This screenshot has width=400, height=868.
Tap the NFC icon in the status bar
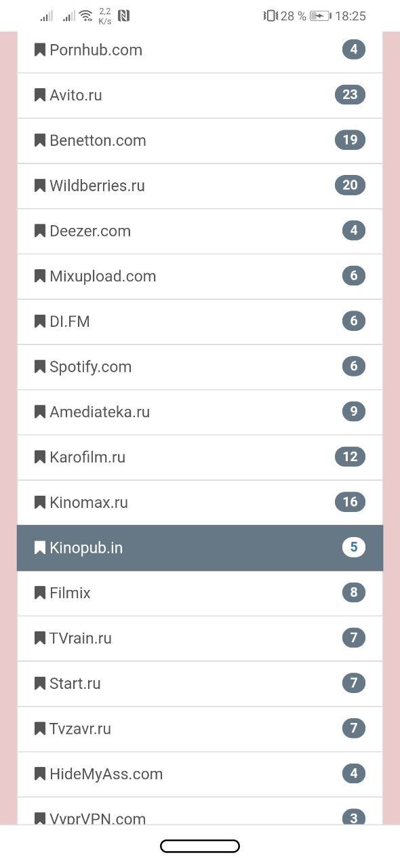click(123, 16)
